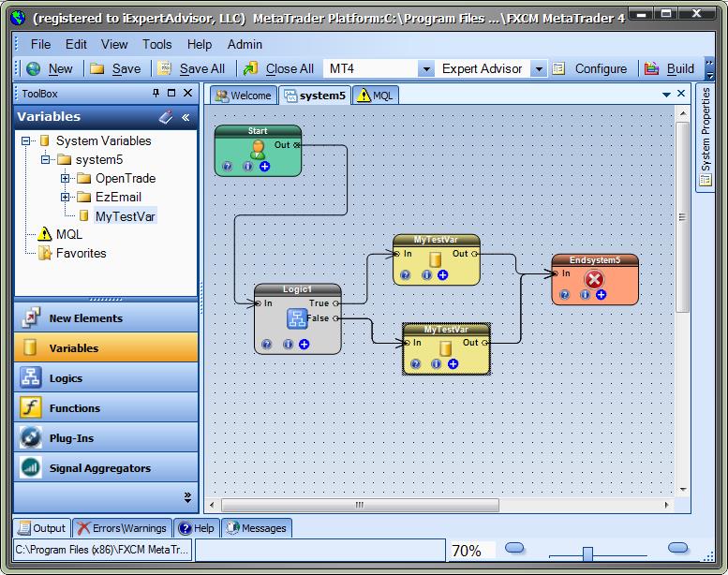728x575 pixels.
Task: Expand the OpenTrade folder
Action: pyautogui.click(x=65, y=178)
